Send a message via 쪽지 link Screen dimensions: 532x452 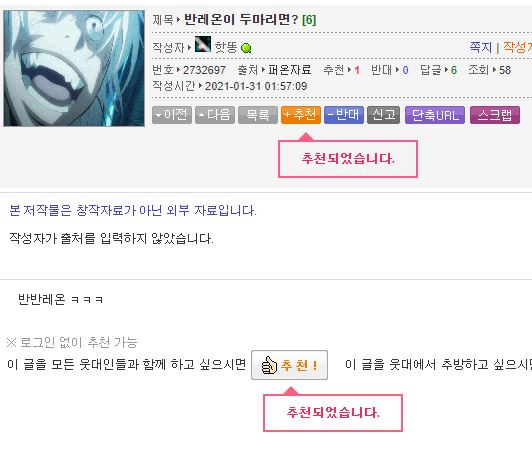[480, 47]
